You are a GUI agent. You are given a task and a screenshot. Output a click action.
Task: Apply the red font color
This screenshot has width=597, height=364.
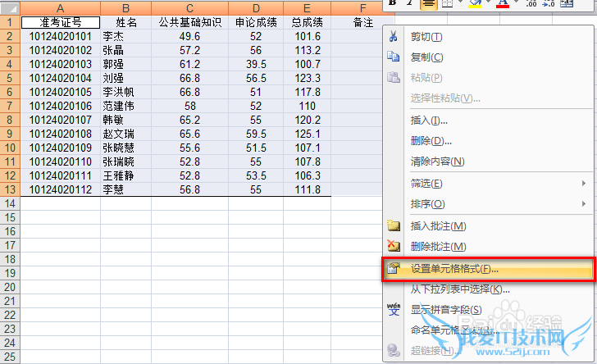(x=503, y=3)
